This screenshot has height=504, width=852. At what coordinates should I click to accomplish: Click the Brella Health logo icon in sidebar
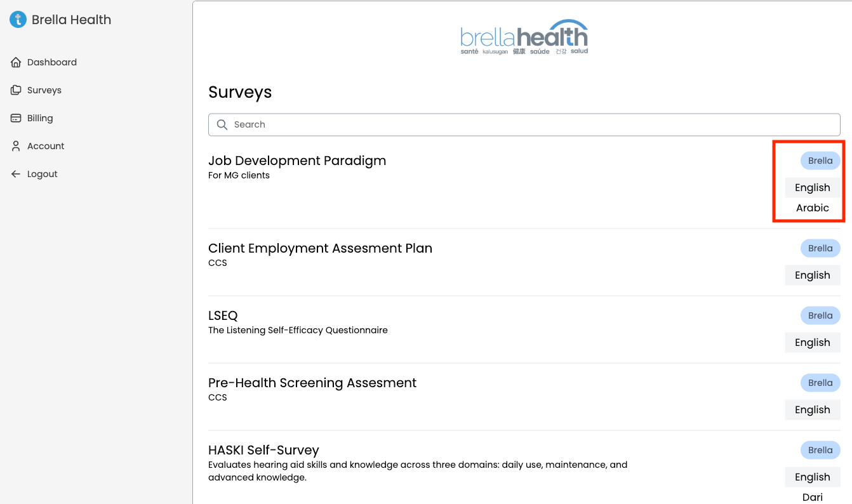[x=18, y=20]
